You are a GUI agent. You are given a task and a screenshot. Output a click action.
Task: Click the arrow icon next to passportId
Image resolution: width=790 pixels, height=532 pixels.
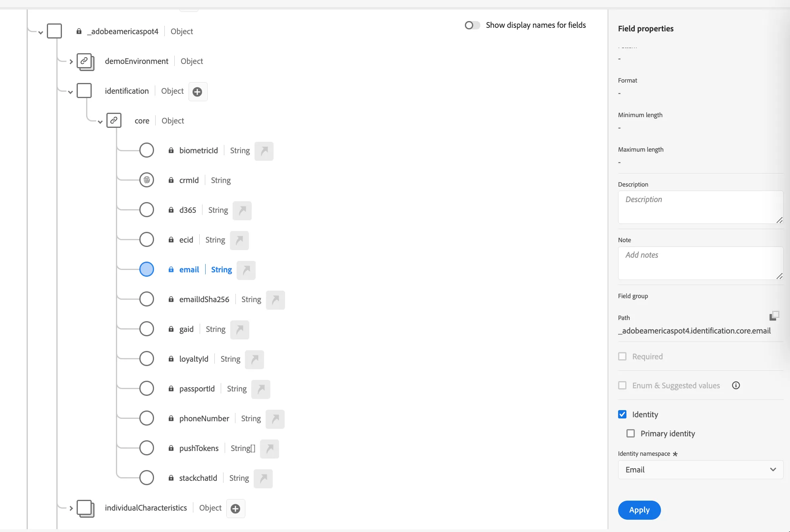click(261, 389)
